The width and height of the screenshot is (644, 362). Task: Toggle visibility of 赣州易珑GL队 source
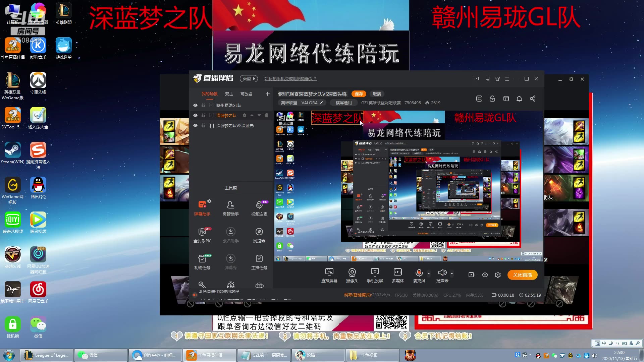click(195, 105)
